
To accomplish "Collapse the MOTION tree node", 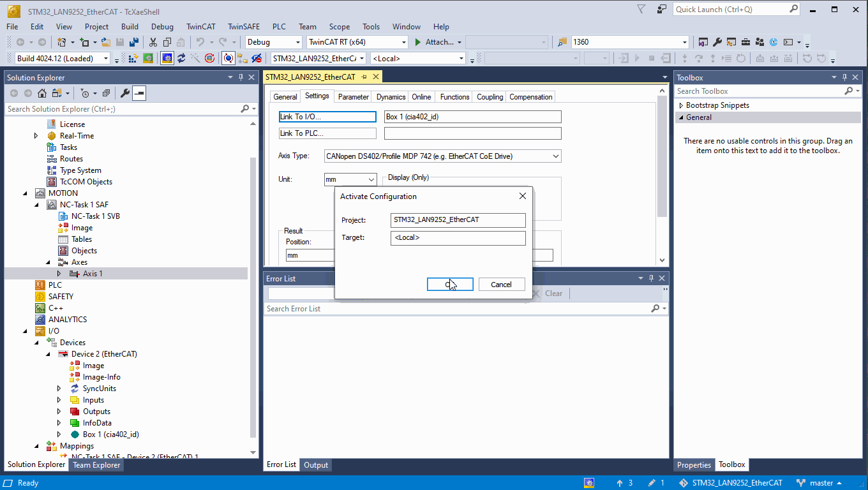I will pos(24,193).
